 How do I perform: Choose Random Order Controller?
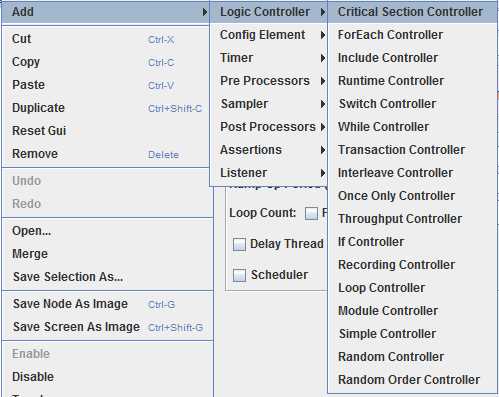(x=413, y=380)
